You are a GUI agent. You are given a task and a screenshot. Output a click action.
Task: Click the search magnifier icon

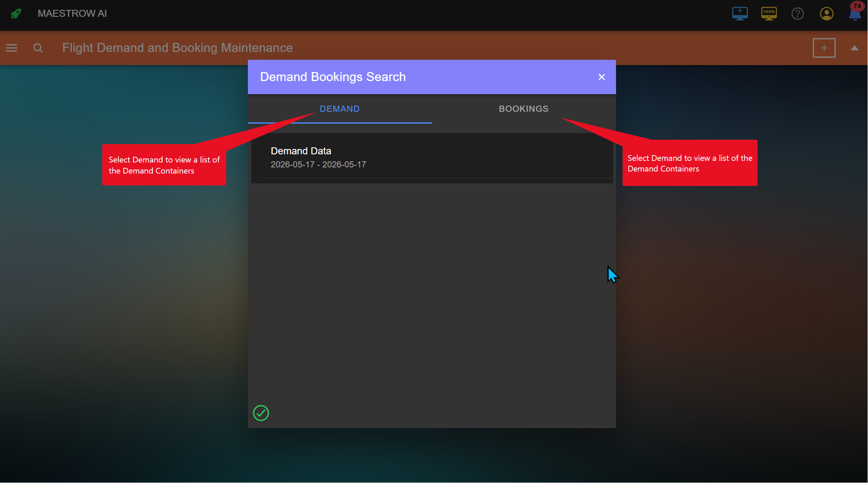[38, 48]
